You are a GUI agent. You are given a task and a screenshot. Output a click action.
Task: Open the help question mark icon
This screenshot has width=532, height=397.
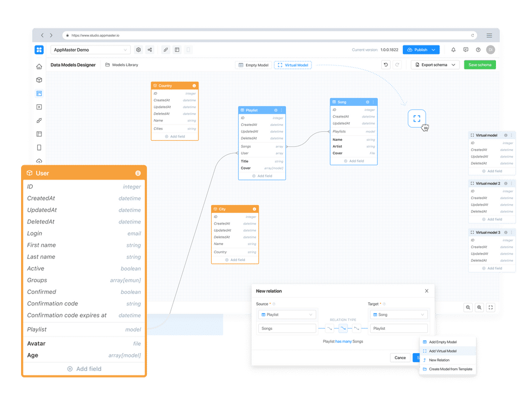478,49
